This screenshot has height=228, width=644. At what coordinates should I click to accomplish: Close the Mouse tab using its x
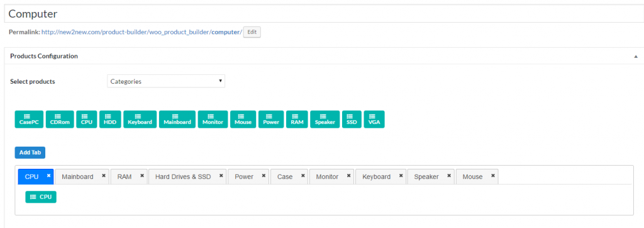coord(492,176)
